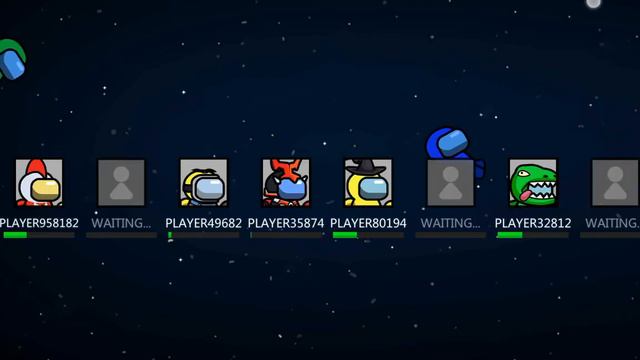Click the green crewmate floating in the corner
Screen dimensions: 640x360
(x=12, y=60)
